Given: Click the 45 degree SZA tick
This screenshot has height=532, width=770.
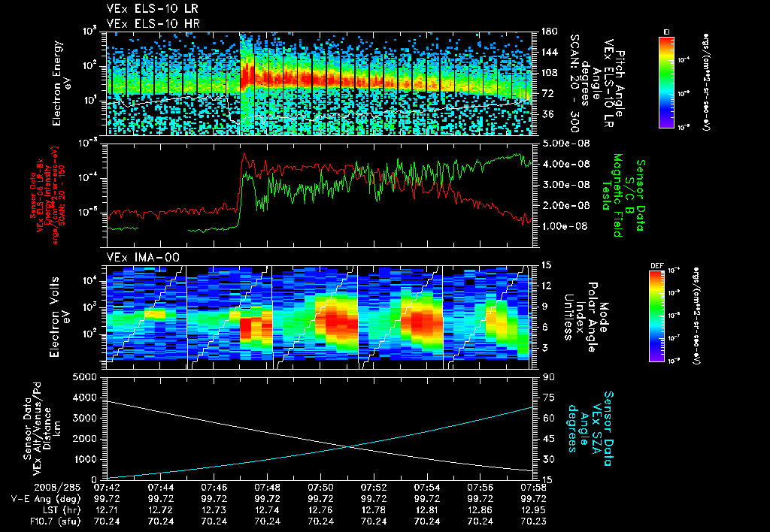Looking at the screenshot, I should [549, 439].
